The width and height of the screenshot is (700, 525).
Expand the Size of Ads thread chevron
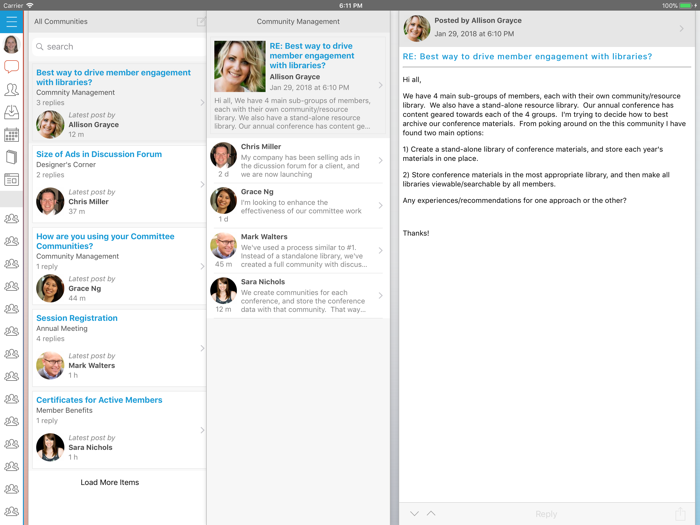pyautogui.click(x=202, y=184)
